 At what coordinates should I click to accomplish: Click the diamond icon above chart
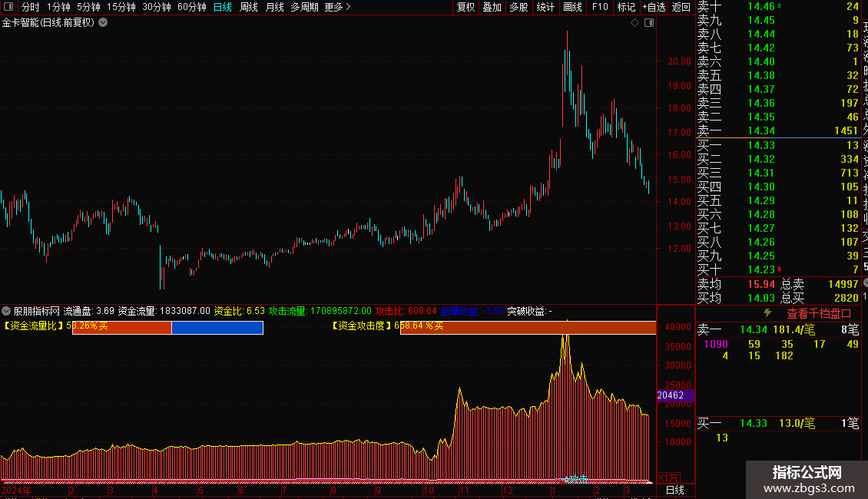point(635,23)
